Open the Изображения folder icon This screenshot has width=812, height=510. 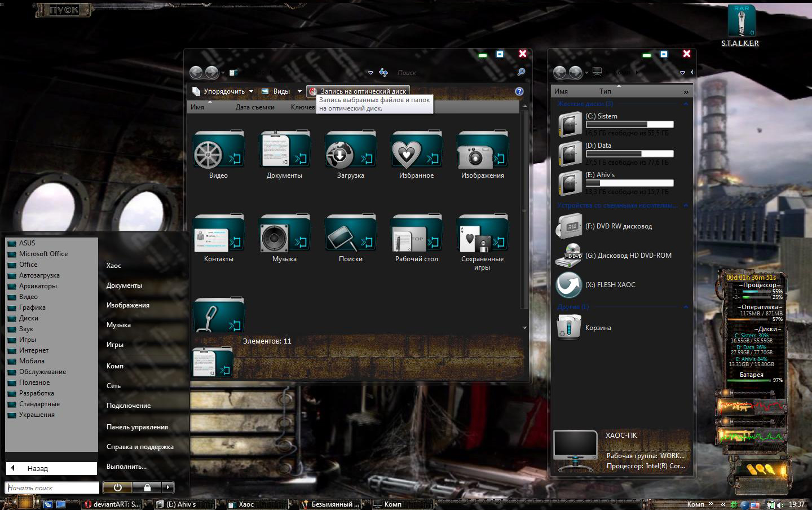[483, 150]
